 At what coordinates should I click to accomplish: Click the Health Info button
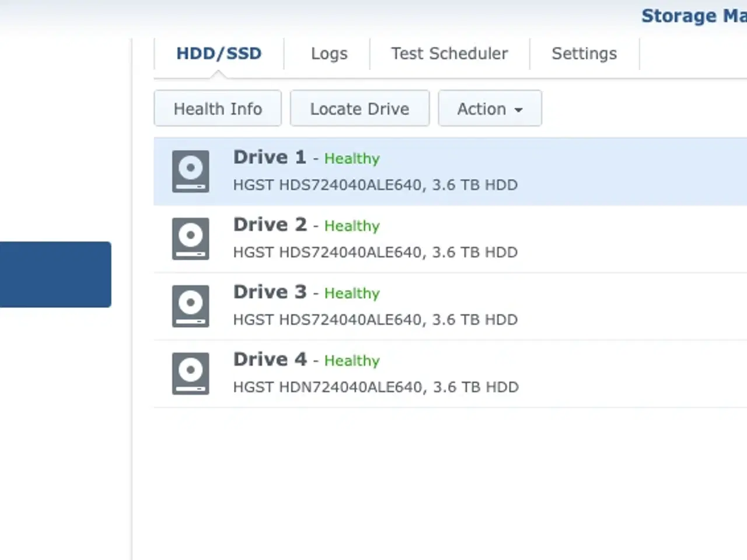pos(217,108)
